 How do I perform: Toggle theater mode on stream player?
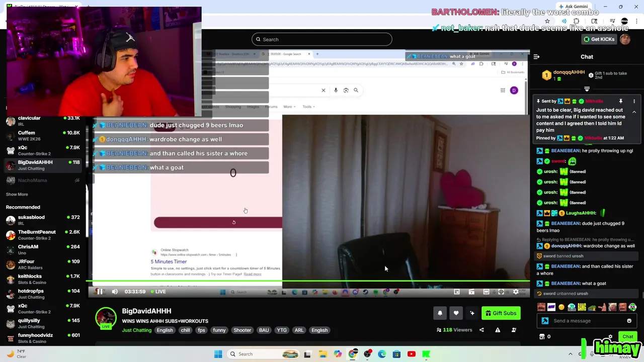click(486, 292)
